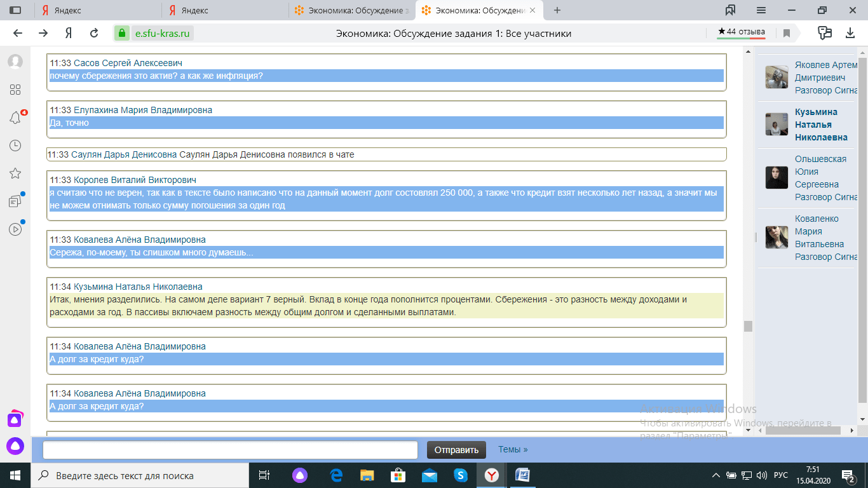Click the Windows taskbar search box

(140, 475)
